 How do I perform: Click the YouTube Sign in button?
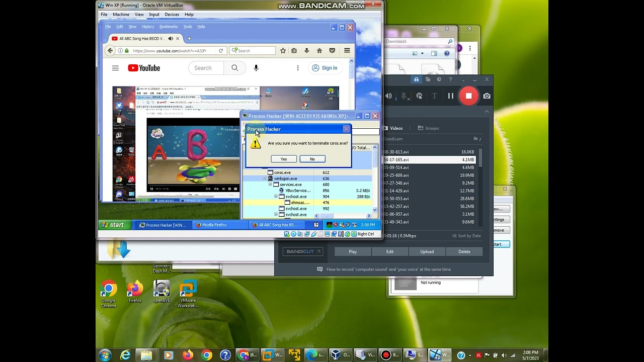[x=325, y=68]
